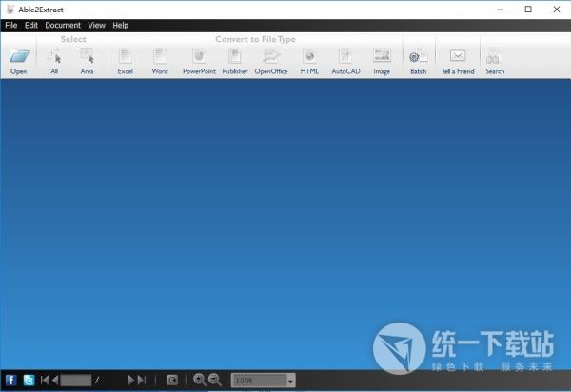Minimize the Able2Extract window
The height and width of the screenshot is (392, 571).
coord(501,10)
